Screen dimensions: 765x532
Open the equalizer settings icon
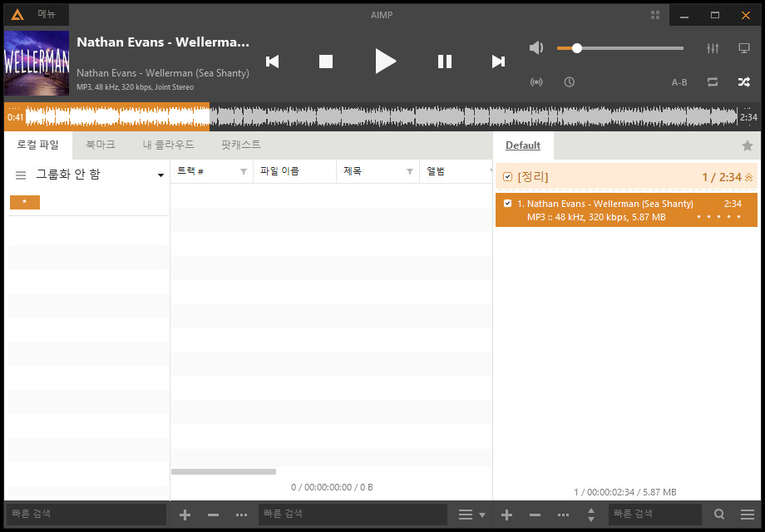[x=713, y=47]
